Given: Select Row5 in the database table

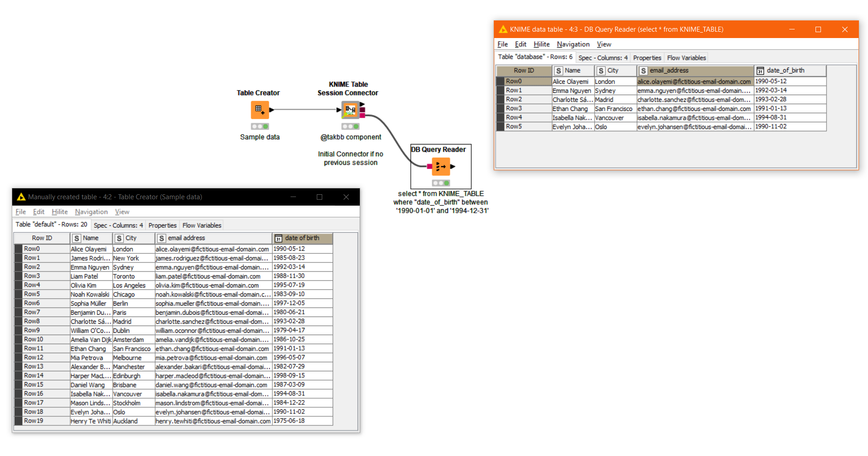Looking at the screenshot, I should [x=514, y=127].
